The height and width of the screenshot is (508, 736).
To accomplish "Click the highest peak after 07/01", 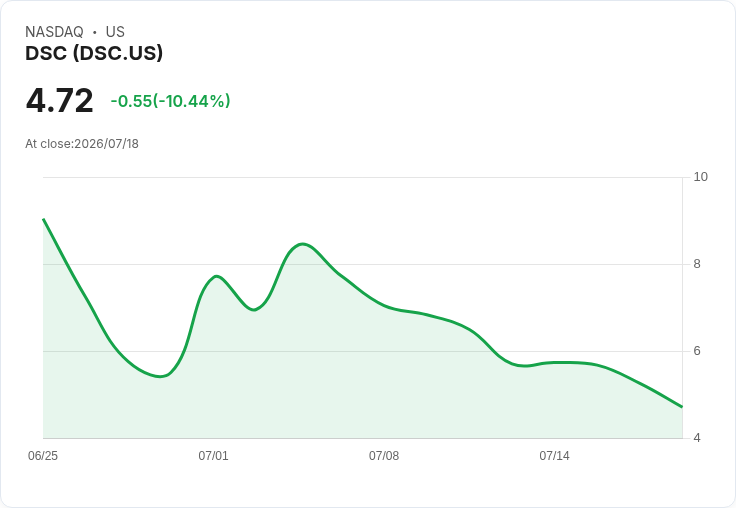I will click(x=303, y=244).
